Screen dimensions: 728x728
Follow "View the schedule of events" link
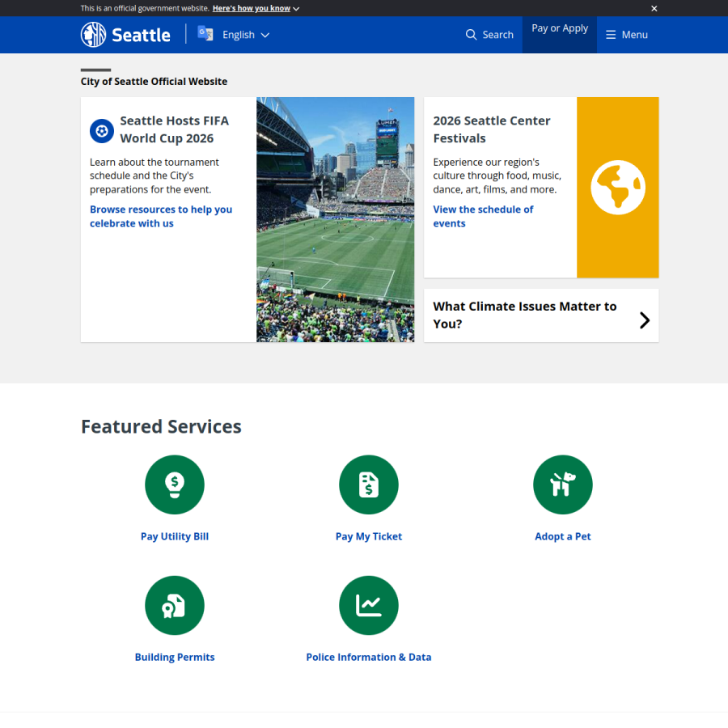[x=483, y=216]
